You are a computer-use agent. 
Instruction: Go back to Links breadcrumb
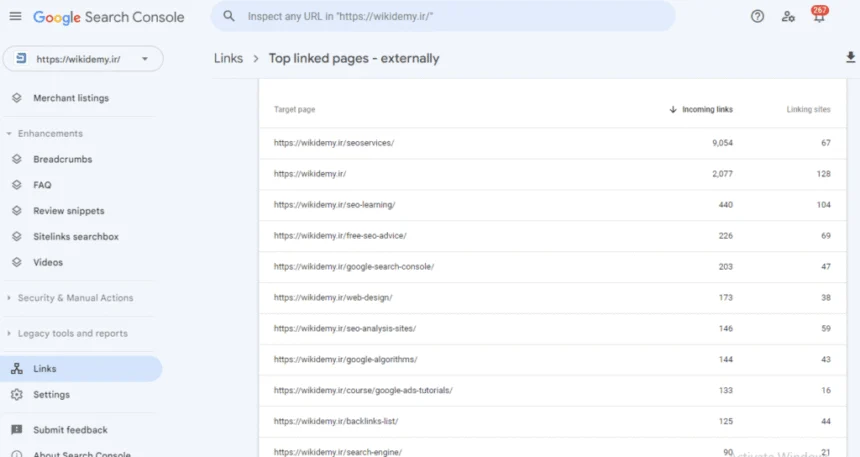(x=228, y=58)
